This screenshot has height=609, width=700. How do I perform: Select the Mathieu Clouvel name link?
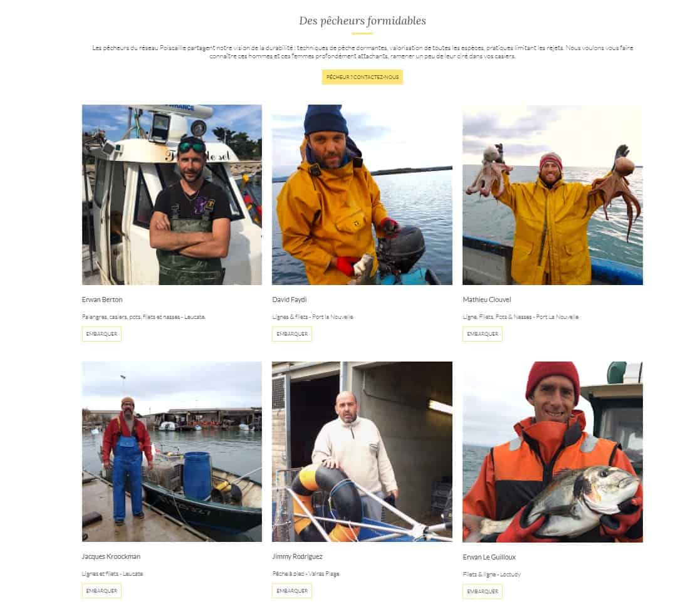point(487,299)
